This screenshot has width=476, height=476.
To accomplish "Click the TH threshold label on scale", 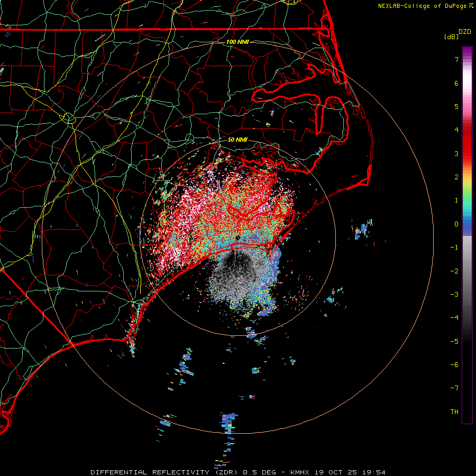I will click(x=454, y=412).
